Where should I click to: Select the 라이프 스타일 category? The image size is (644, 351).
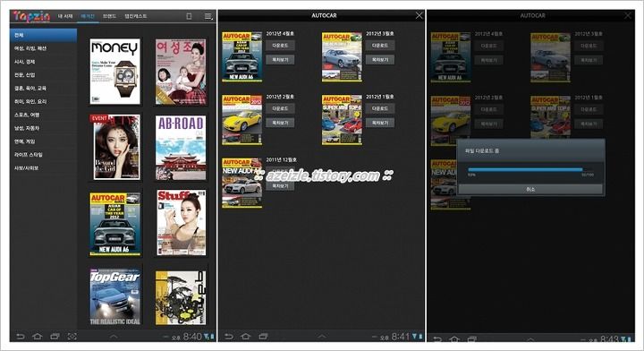(x=43, y=155)
